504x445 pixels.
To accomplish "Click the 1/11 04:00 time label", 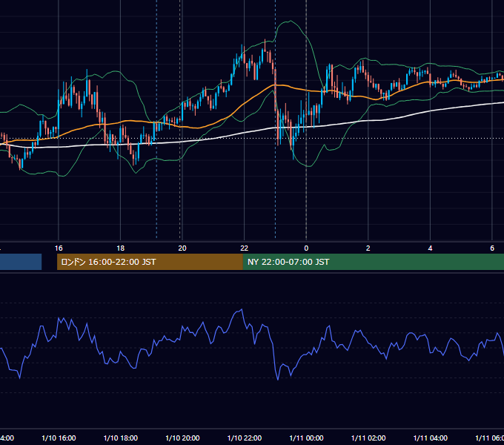I will click(x=431, y=438).
